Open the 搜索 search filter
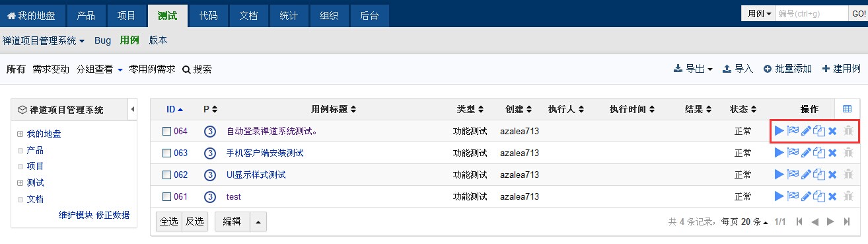 pyautogui.click(x=197, y=69)
